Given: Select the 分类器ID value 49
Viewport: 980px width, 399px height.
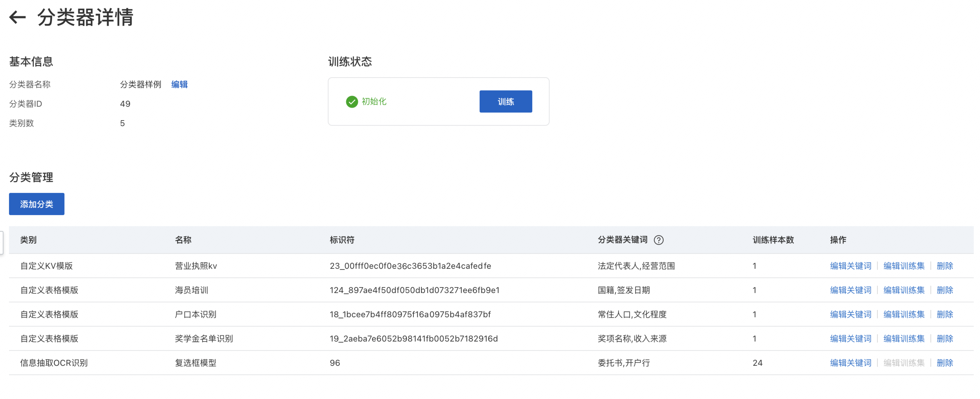Looking at the screenshot, I should [x=125, y=104].
